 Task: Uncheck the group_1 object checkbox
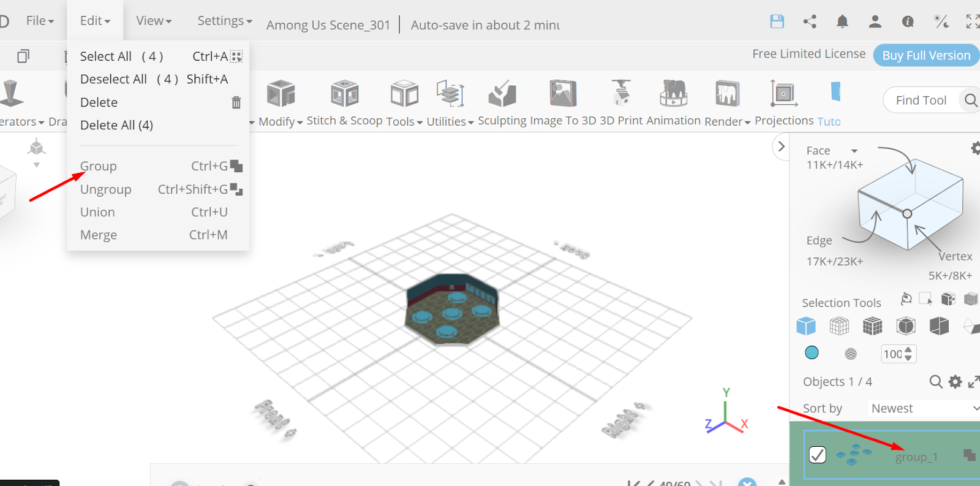point(818,455)
